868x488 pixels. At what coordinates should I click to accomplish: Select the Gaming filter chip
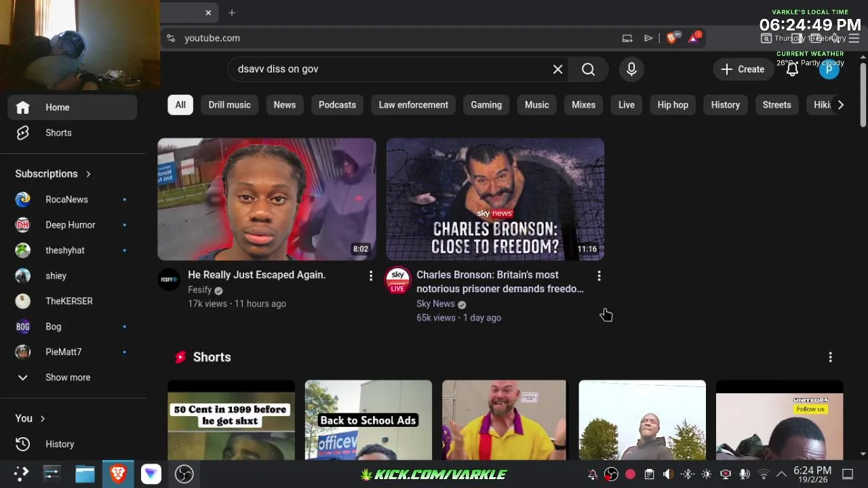click(x=486, y=105)
